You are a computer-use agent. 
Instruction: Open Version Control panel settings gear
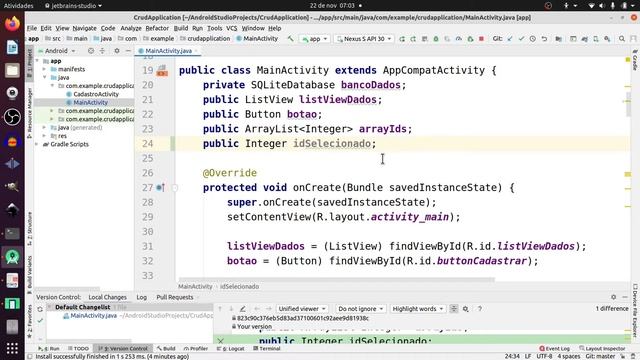[613, 297]
